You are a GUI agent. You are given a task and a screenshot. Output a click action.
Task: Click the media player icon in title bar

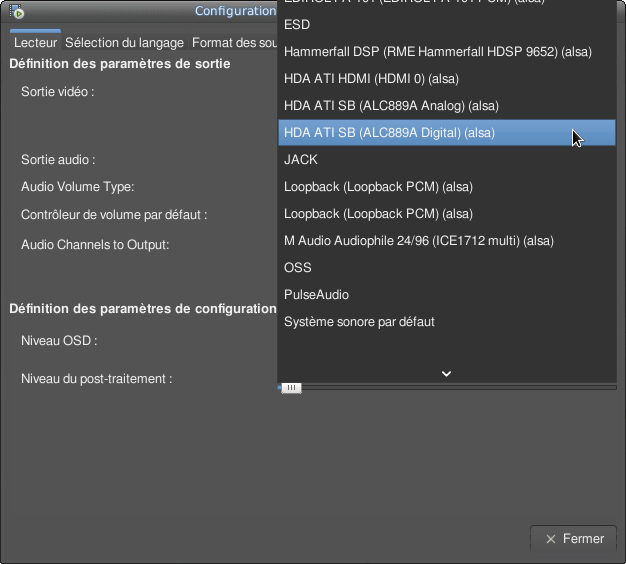pyautogui.click(x=16, y=12)
